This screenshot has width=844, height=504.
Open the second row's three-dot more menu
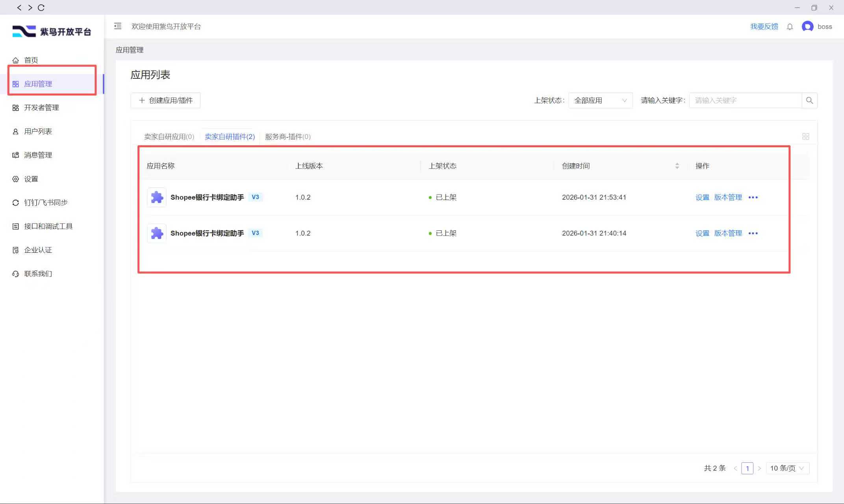tap(753, 233)
